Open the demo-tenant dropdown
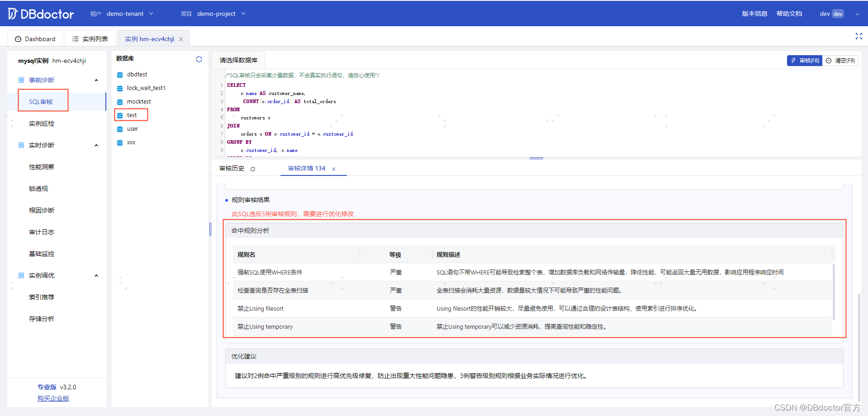The width and height of the screenshot is (868, 416). (x=129, y=14)
